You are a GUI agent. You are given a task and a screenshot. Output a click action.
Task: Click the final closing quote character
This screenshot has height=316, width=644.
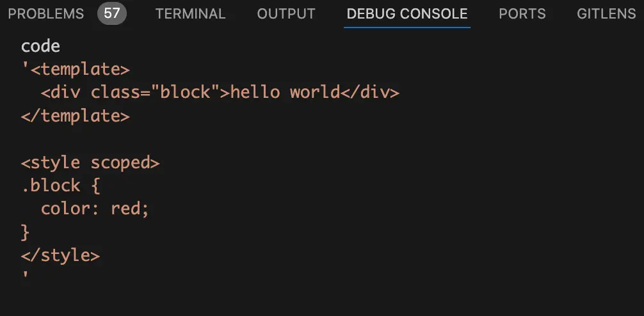coord(25,276)
